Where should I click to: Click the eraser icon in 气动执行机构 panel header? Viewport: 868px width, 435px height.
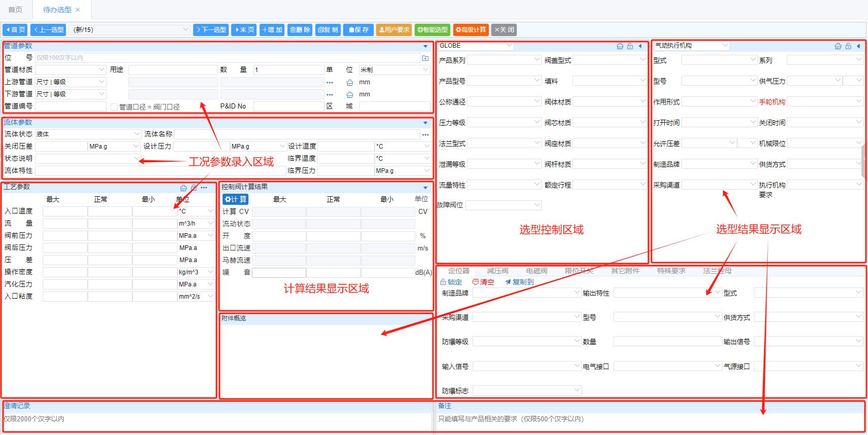click(838, 46)
